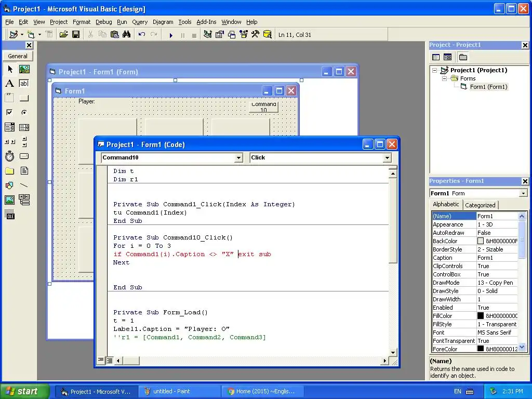Click Paste toolbar icon
This screenshot has height=399, width=532.
115,35
